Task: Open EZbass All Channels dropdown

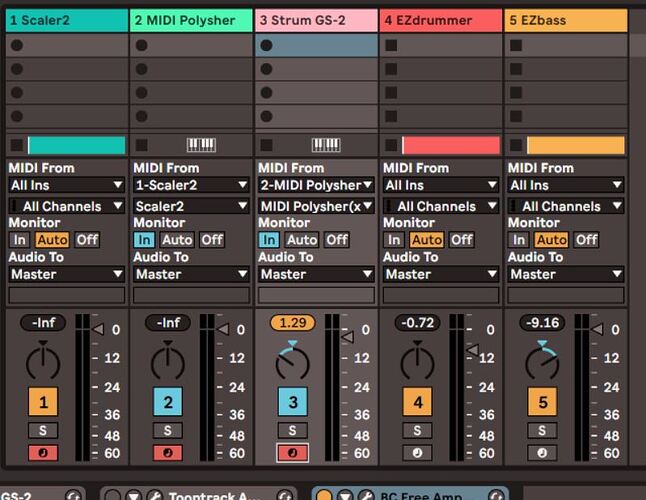Action: (x=566, y=206)
